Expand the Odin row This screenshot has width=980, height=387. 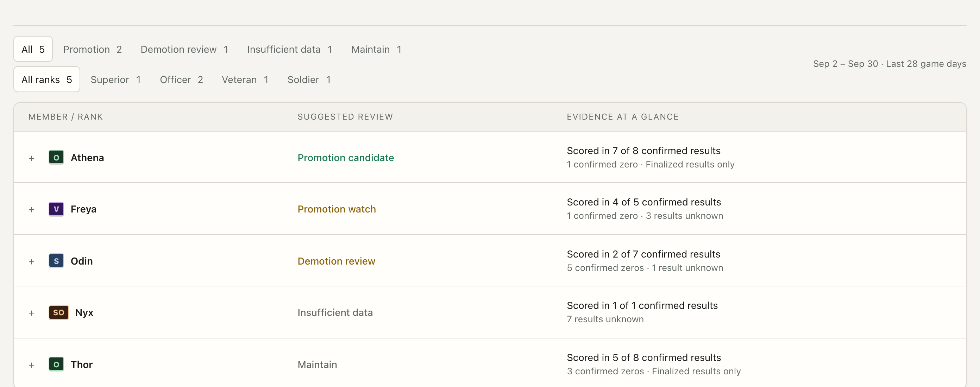[32, 261]
